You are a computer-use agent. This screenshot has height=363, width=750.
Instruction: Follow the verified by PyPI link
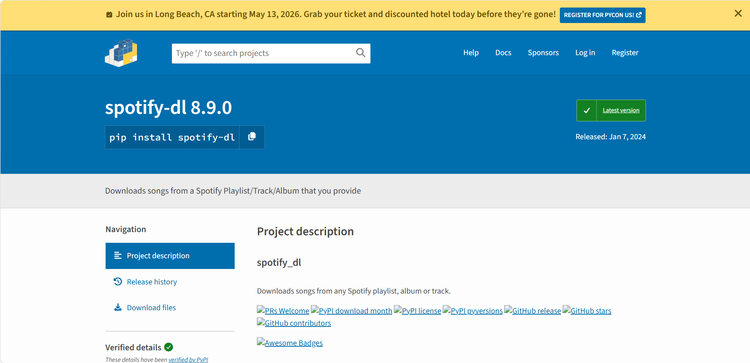(x=188, y=359)
